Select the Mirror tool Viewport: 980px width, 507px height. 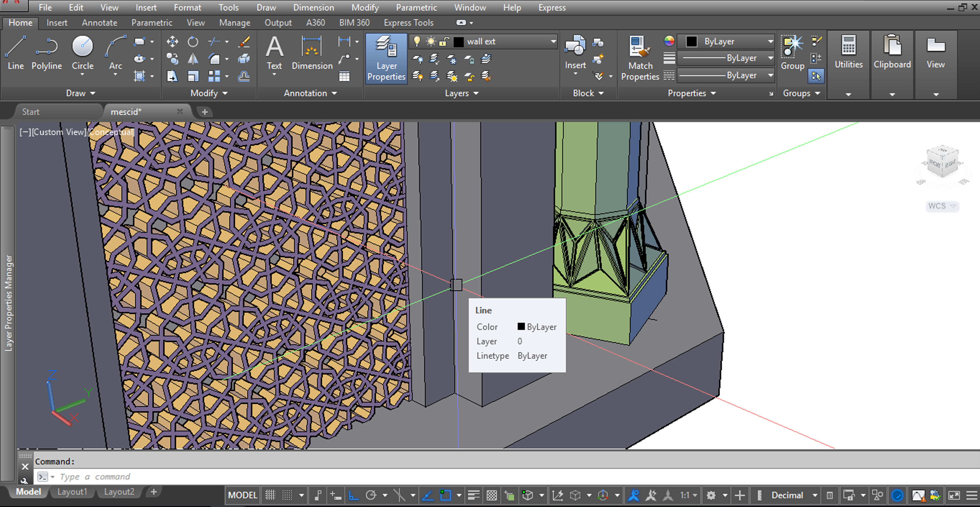coord(193,59)
